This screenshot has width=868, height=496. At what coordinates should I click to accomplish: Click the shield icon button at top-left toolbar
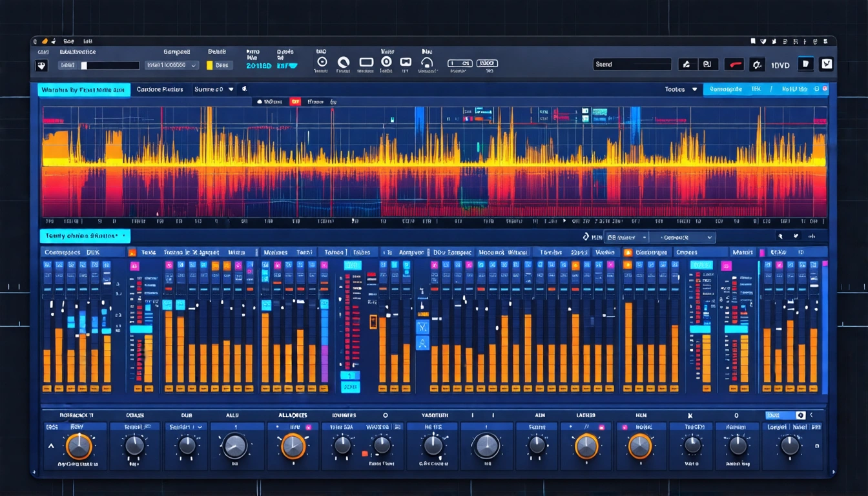pos(41,65)
